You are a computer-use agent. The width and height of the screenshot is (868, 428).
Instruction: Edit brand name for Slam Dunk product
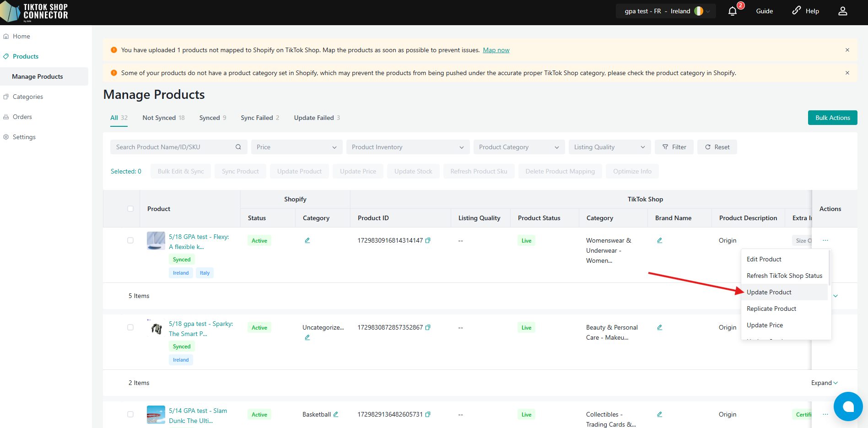point(660,414)
